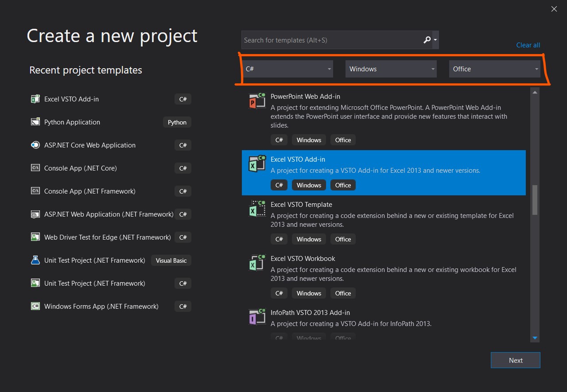The height and width of the screenshot is (392, 567).
Task: Click the C# Unit Test Project (.NET Framework) icon
Action: tap(35, 283)
